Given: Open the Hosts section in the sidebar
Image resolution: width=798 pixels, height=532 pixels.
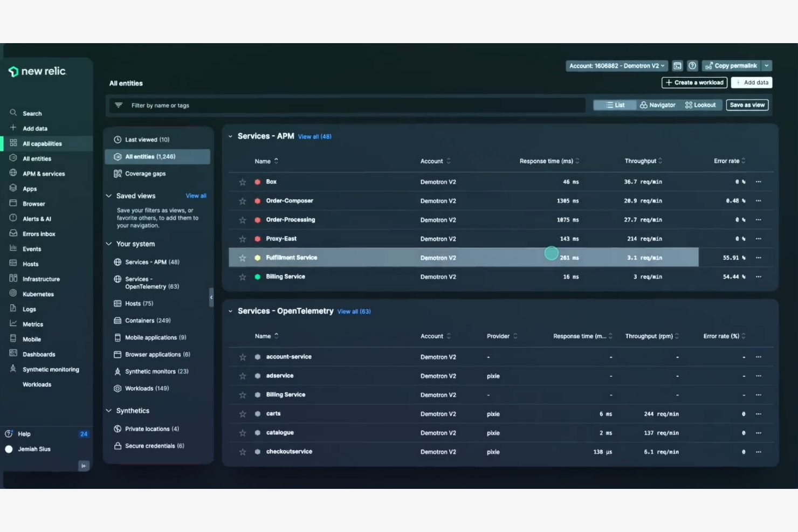Looking at the screenshot, I should pos(31,264).
